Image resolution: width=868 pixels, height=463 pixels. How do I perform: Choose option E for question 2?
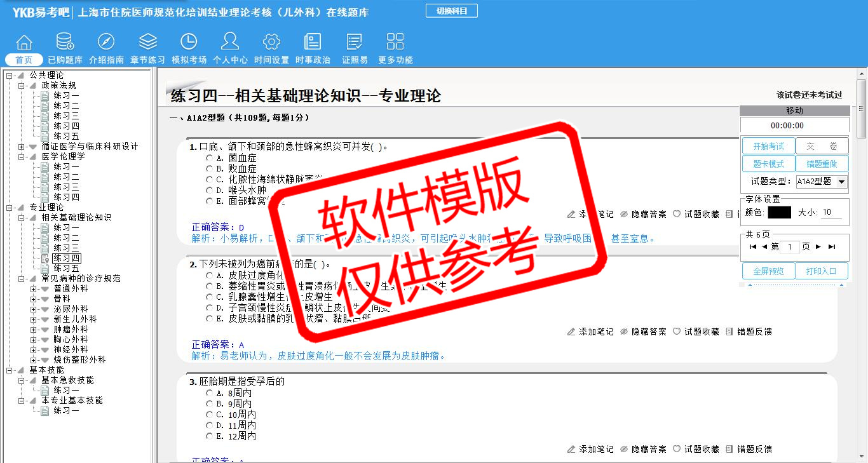click(209, 318)
